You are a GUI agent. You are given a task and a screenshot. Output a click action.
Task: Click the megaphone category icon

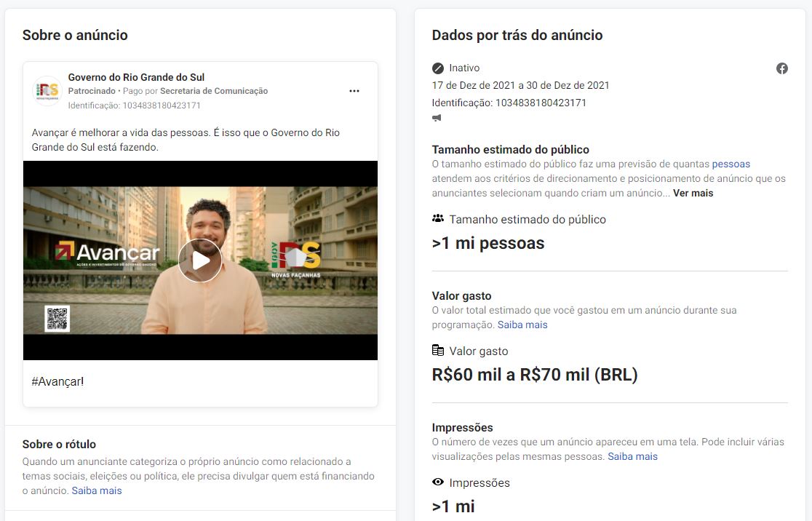(437, 118)
